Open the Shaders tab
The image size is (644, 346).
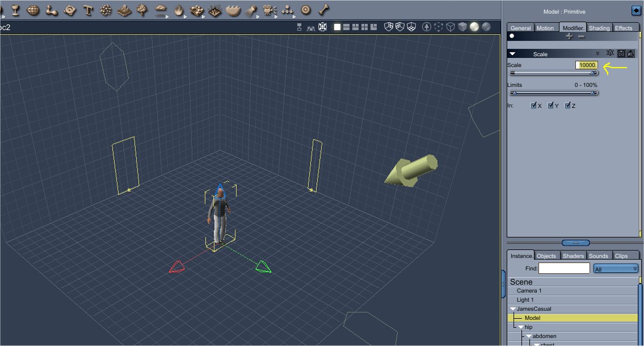(x=573, y=256)
